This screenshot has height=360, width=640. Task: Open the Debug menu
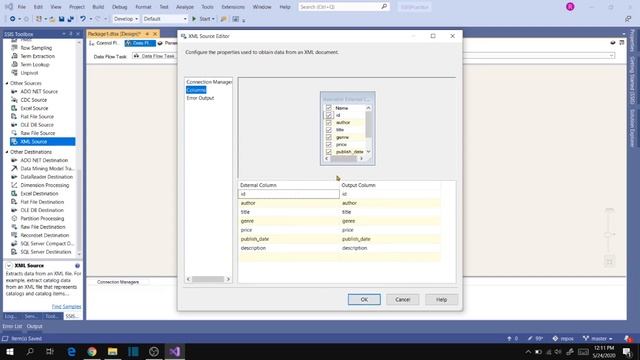(120, 7)
